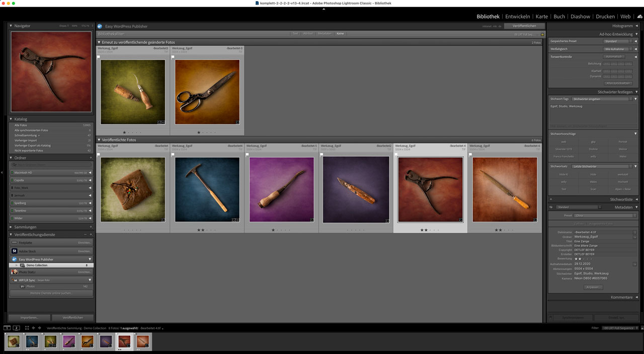Click the Adobe Stock service icon
Screen dimensions: 644x354
[14, 251]
